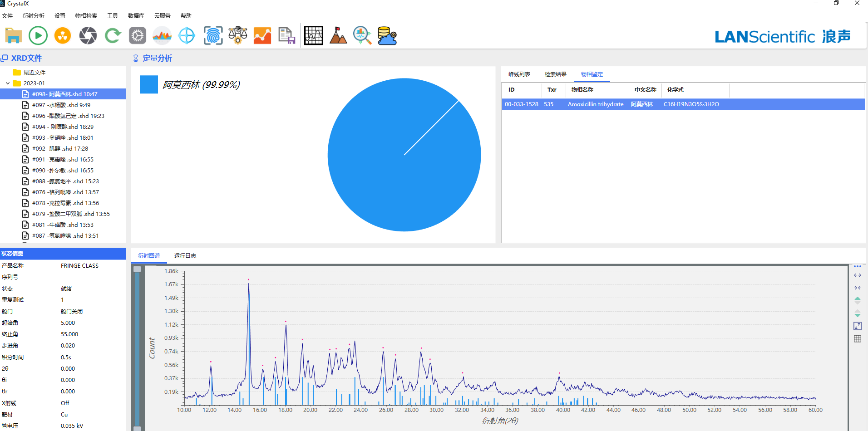Click the three-dot more options above chart

(x=858, y=267)
